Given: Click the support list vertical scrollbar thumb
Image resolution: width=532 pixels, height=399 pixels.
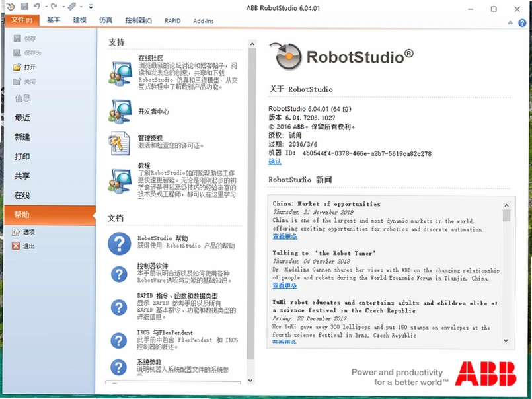Looking at the screenshot, I should click(x=251, y=203).
